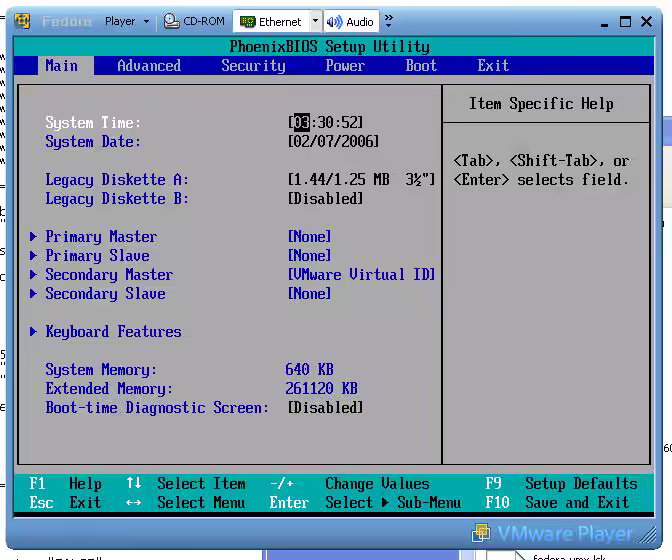Click the Change Values hint text
Viewport: 672px width, 560px height.
click(377, 484)
